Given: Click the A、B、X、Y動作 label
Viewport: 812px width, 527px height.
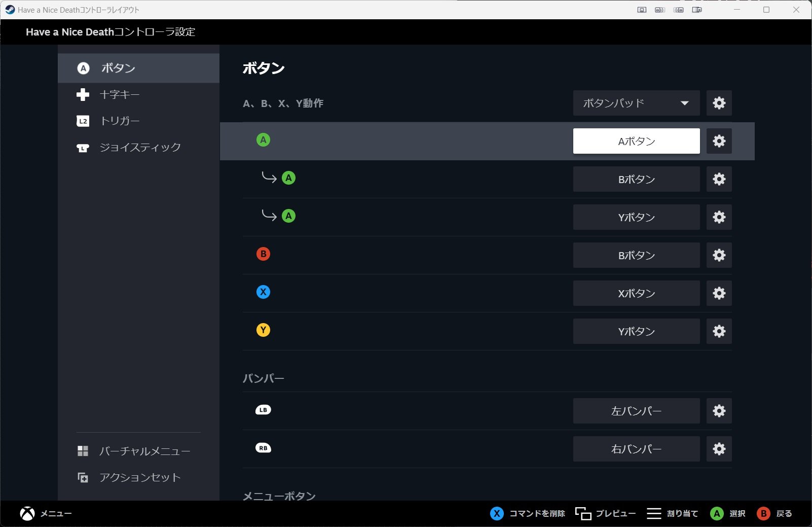Looking at the screenshot, I should tap(283, 103).
